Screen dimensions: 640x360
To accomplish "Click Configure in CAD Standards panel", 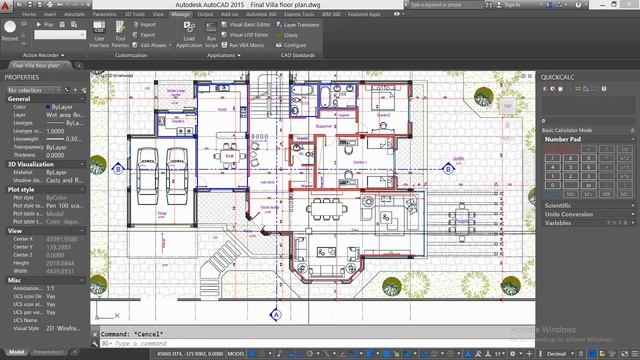I will 291,45.
